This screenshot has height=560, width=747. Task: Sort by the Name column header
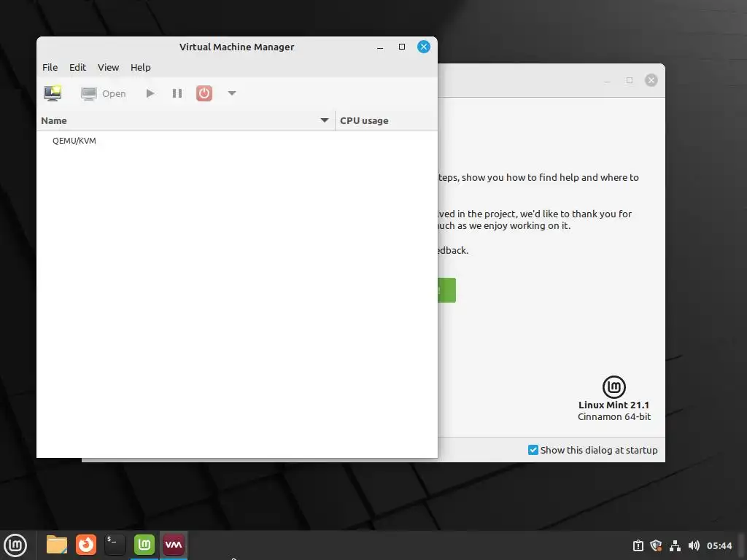[186, 120]
